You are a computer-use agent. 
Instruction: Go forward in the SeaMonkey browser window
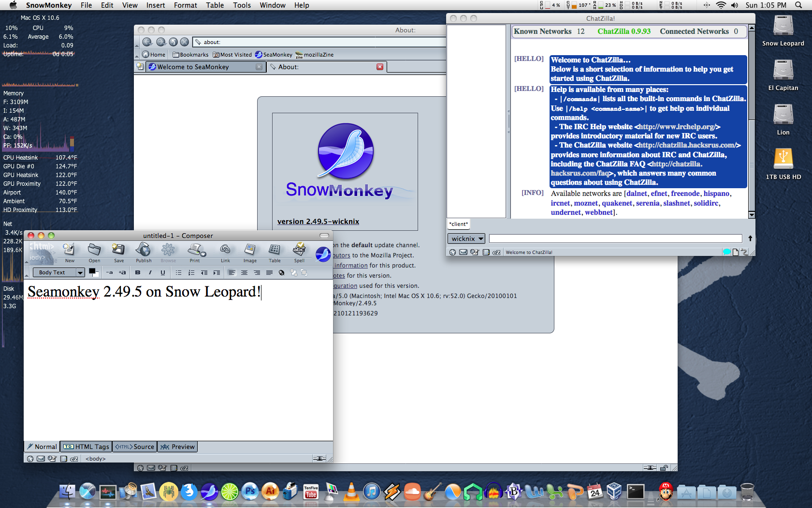pos(161,42)
